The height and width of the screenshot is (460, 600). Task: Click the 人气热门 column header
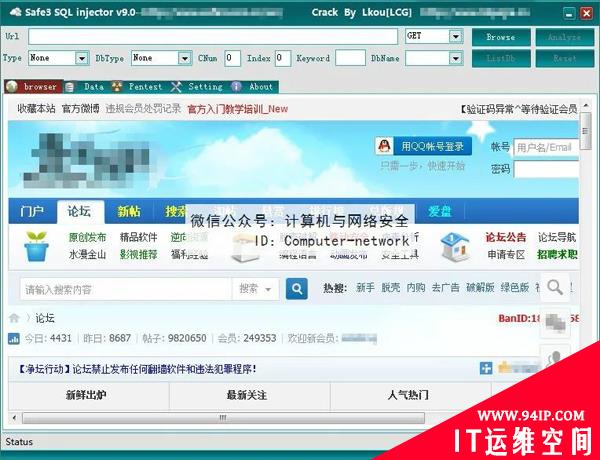coord(408,395)
